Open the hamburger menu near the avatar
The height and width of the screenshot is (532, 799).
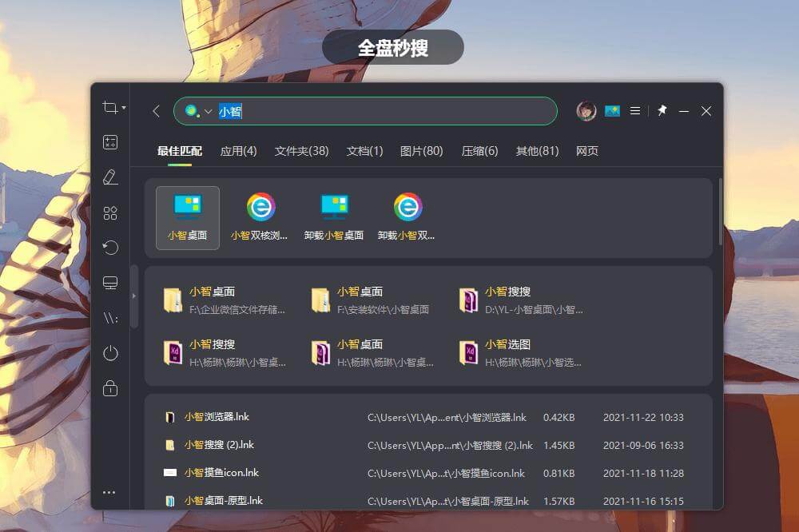coord(634,111)
